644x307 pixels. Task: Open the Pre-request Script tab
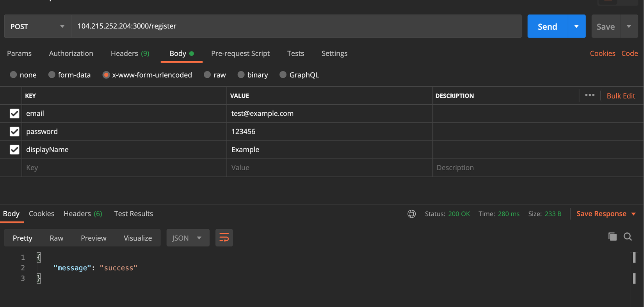240,54
